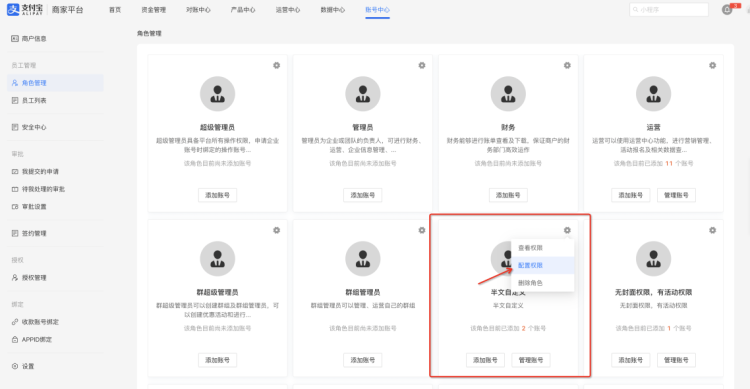The width and height of the screenshot is (750, 389).
Task: Click the 管理员 avatar icon
Action: point(363,94)
